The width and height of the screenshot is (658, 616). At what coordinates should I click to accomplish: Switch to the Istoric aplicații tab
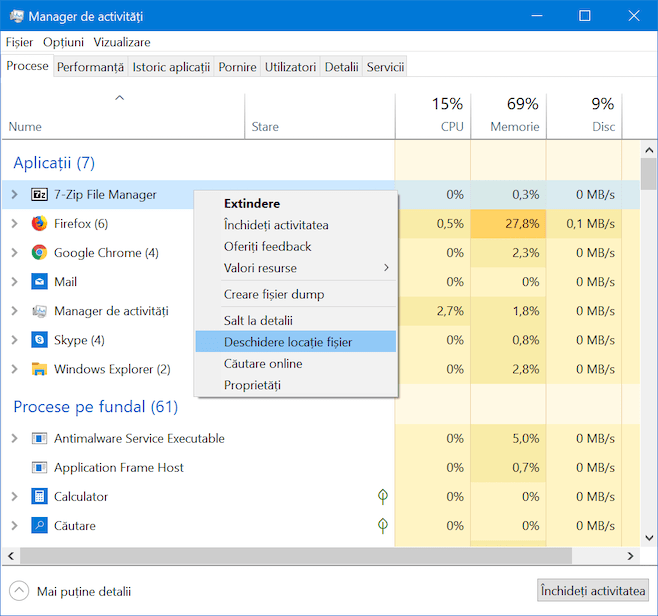coord(171,67)
